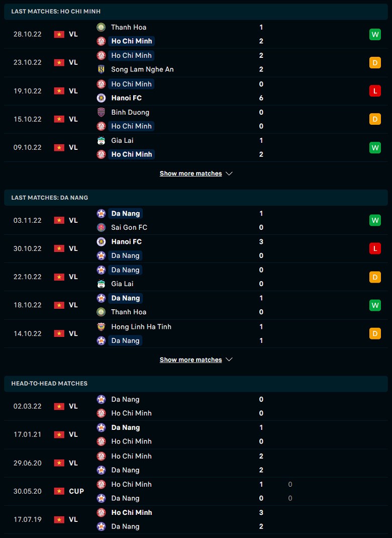Click chevron beside Da Nang Show more matches
Image resolution: width=392 pixels, height=538 pixels.
point(229,360)
